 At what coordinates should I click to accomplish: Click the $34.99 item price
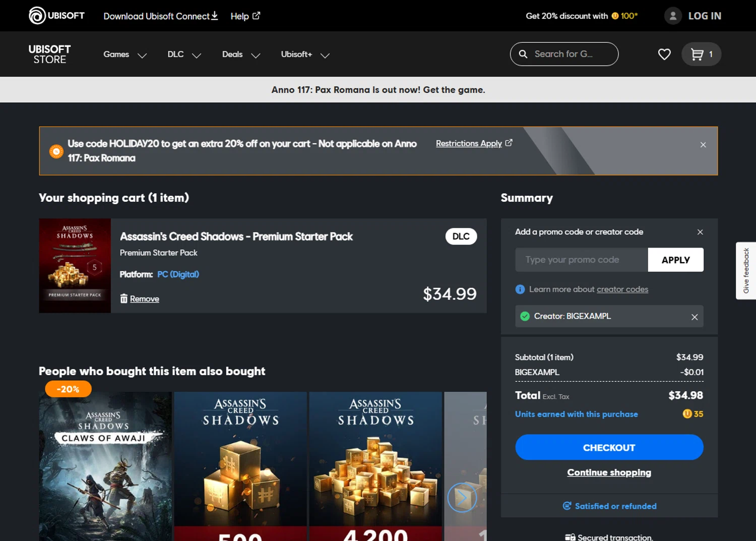click(450, 293)
